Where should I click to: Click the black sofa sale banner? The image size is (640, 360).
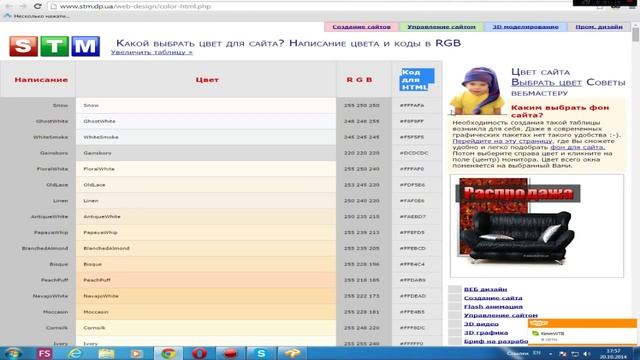[537, 226]
